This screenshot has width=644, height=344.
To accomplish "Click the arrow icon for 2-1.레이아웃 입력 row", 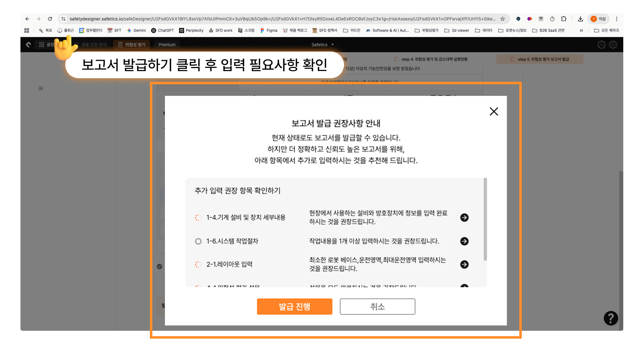I will 464,264.
